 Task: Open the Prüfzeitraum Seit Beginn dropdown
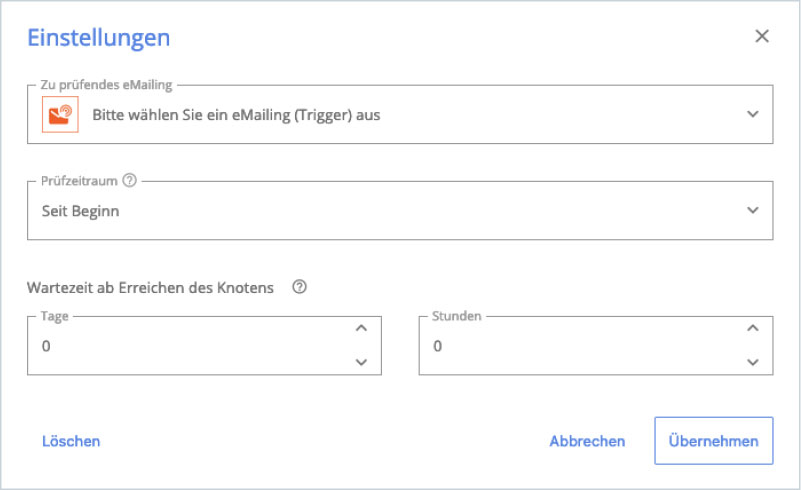click(400, 211)
